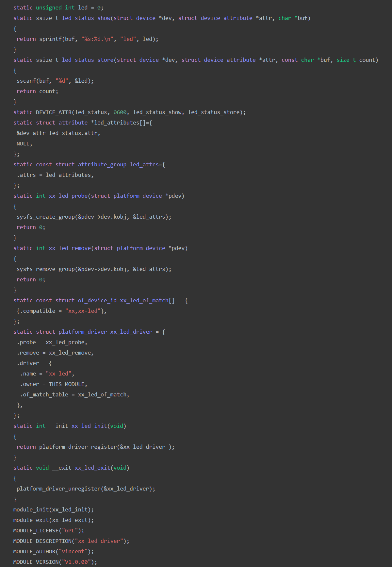Click the 0600 permission value
This screenshot has width=392, height=567.
120,112
